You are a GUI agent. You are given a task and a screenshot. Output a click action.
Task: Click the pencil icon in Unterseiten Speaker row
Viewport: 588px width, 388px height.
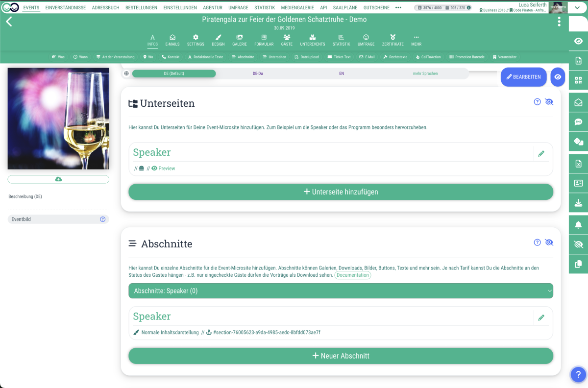(541, 153)
